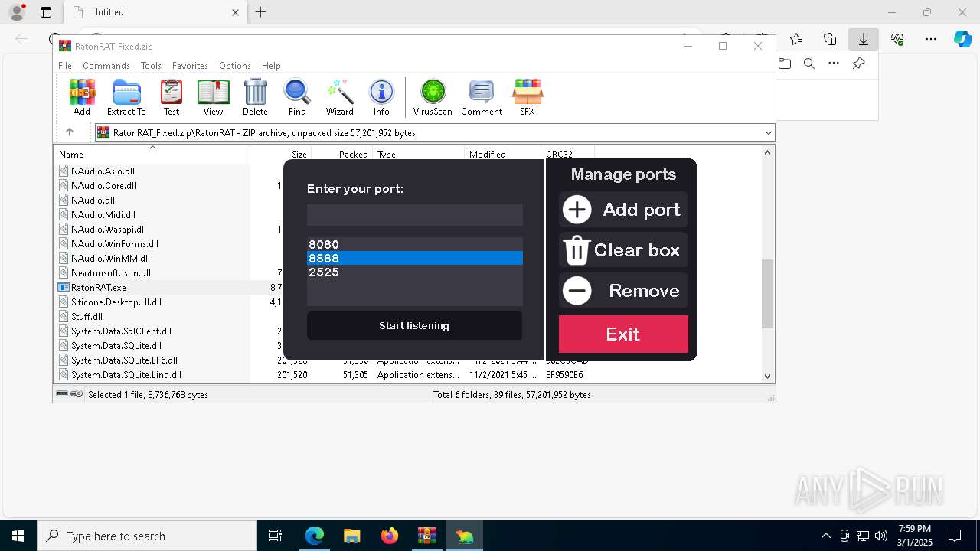Click the Find toolbar icon
Viewport: 980px width, 551px height.
tap(297, 97)
